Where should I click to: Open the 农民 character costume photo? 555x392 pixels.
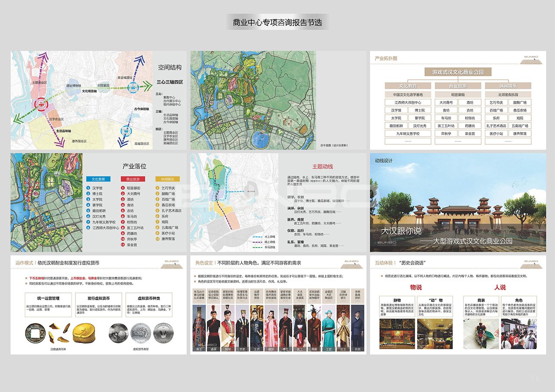point(358,327)
